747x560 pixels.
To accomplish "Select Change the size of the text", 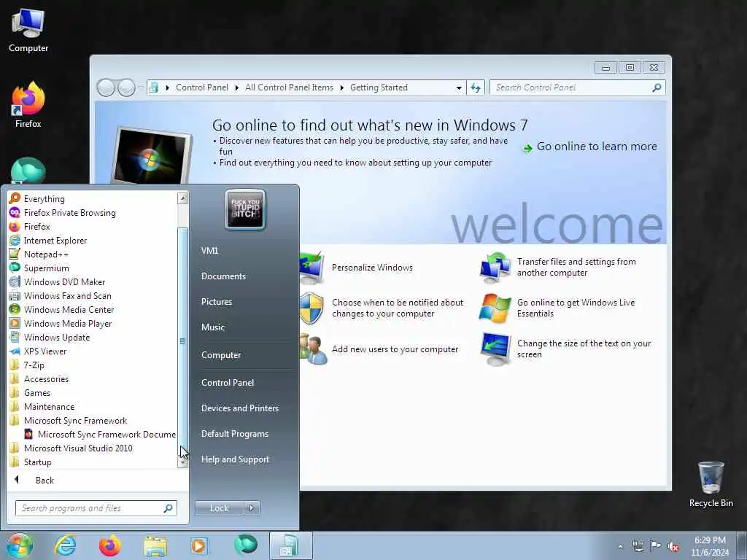I will pyautogui.click(x=584, y=349).
